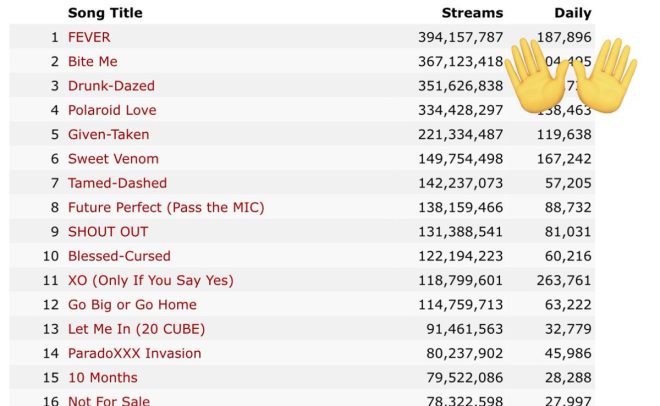Open the Let Me In (20 CUBE) link
Viewport: 660px width, 406px height.
coord(132,329)
